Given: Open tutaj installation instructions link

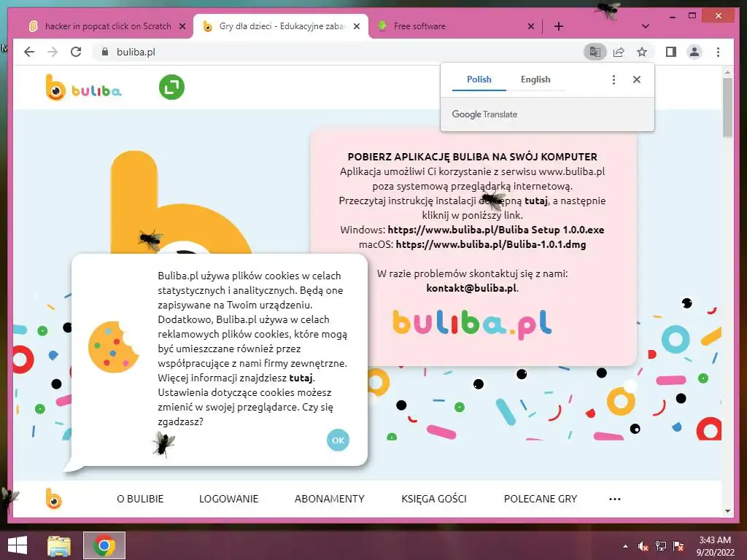Looking at the screenshot, I should coord(536,201).
